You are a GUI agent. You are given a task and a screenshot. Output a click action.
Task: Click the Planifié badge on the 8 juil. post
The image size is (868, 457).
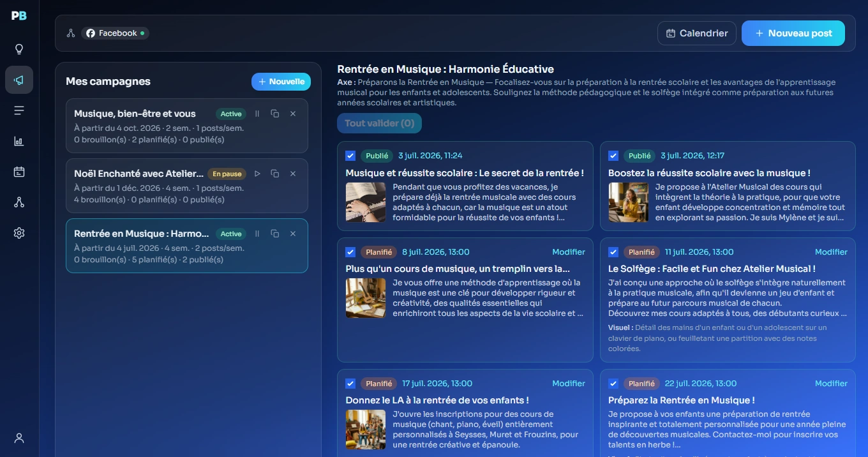(378, 252)
